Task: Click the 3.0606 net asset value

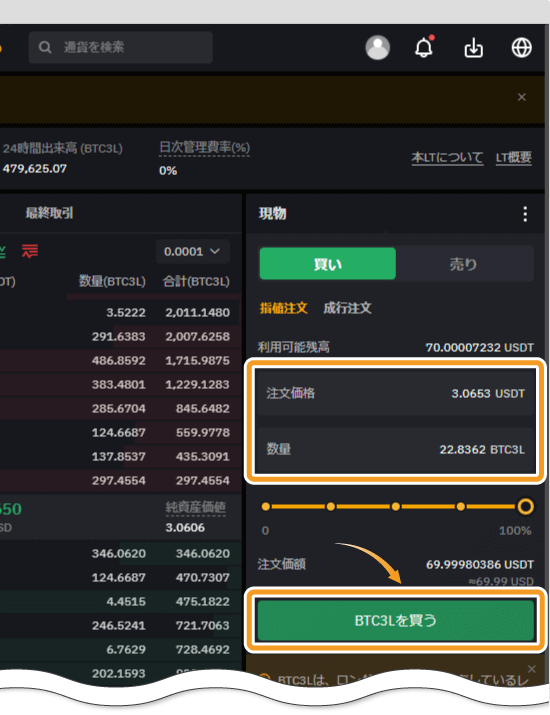Action: [185, 528]
